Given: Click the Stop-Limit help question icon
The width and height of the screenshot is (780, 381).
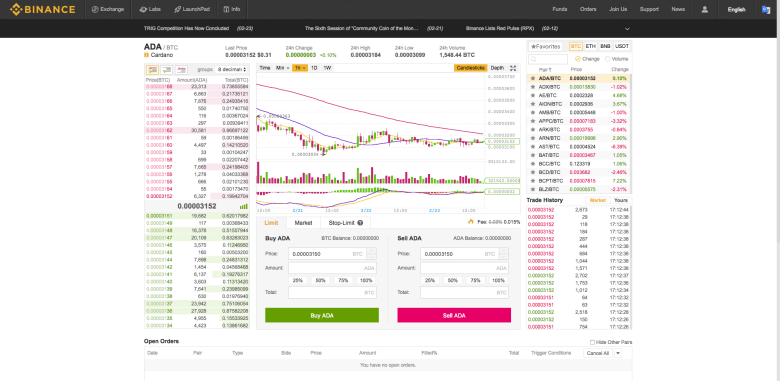Looking at the screenshot, I should (x=360, y=223).
